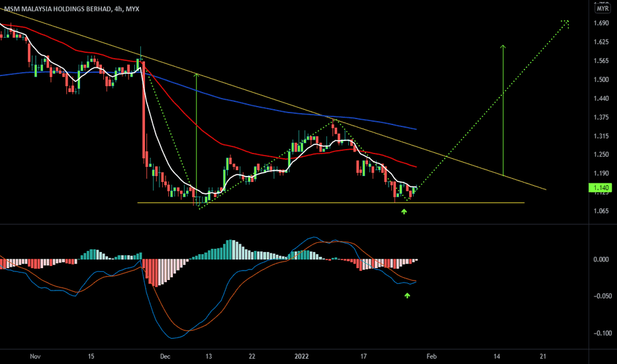This screenshot has width=617, height=364.
Task: Click the 22 date label on time axis
Action: pos(252,357)
